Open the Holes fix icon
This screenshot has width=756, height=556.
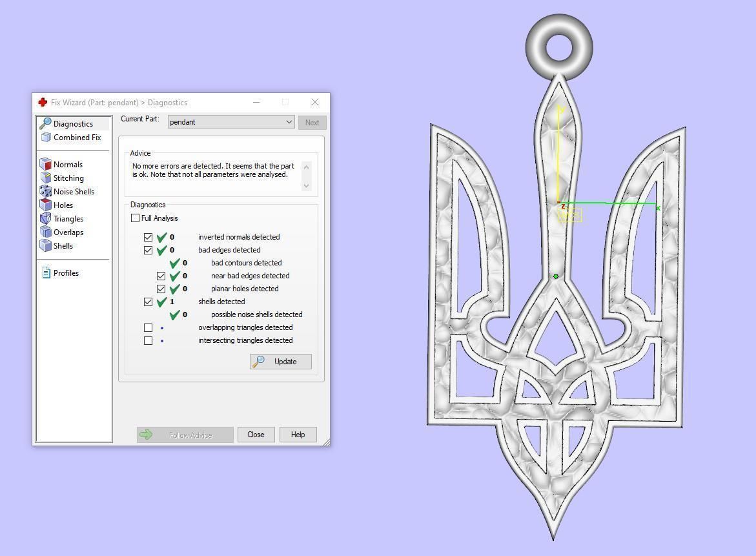(x=45, y=205)
